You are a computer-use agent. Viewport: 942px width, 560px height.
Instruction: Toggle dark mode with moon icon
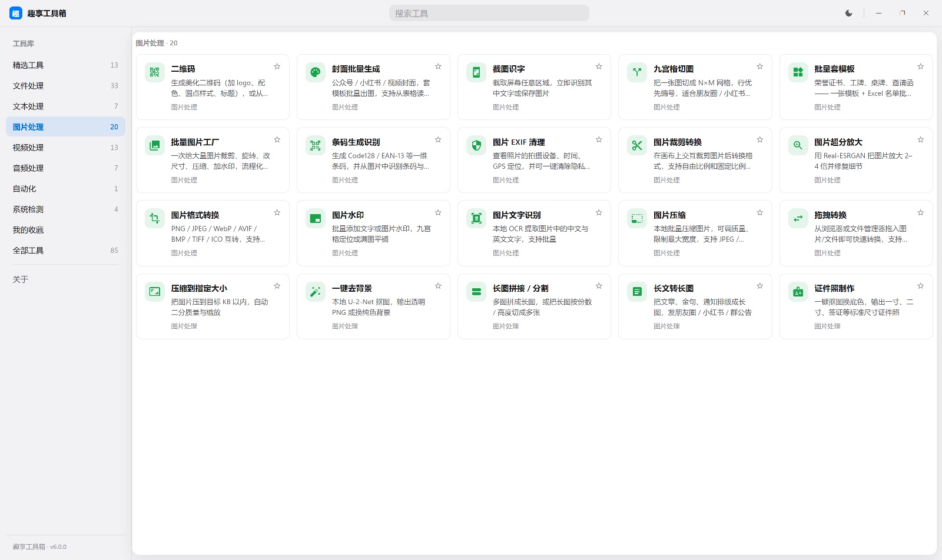pos(848,13)
